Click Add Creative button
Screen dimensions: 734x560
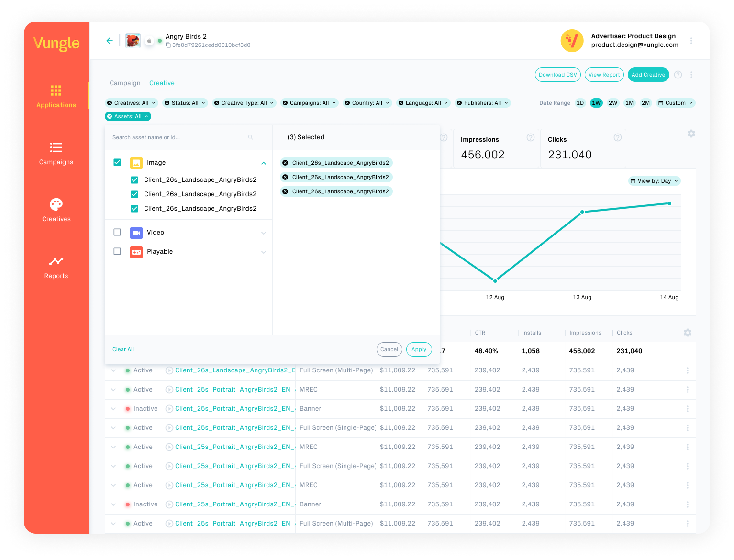pyautogui.click(x=648, y=75)
